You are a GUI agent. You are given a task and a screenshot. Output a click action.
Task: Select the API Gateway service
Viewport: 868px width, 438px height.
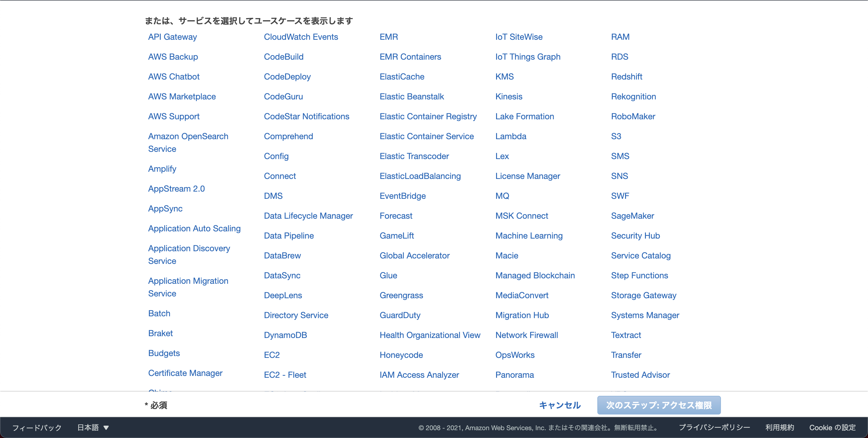[172, 37]
